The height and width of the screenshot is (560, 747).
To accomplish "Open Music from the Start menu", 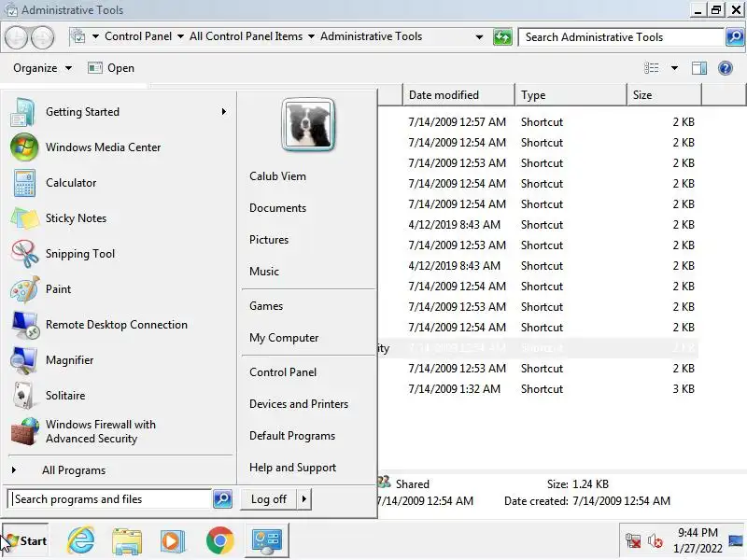I will point(264,272).
